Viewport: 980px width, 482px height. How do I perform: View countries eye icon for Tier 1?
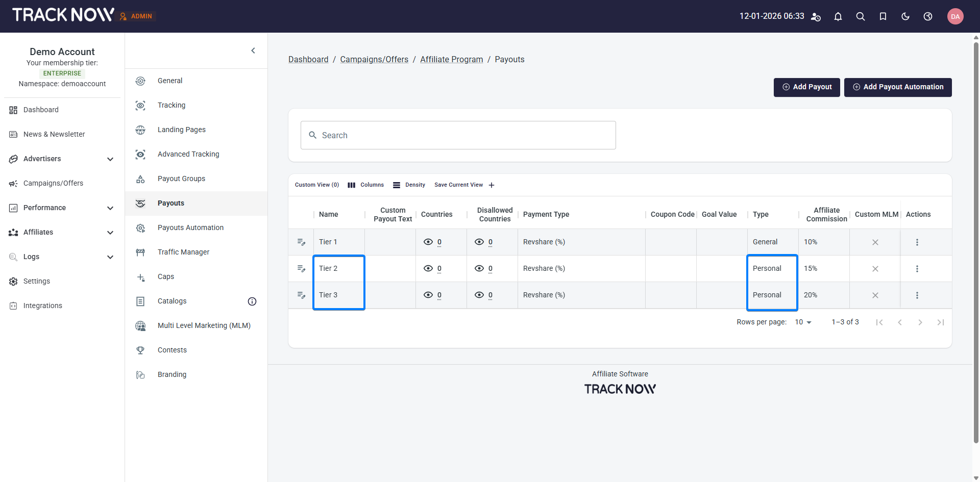[x=428, y=242]
